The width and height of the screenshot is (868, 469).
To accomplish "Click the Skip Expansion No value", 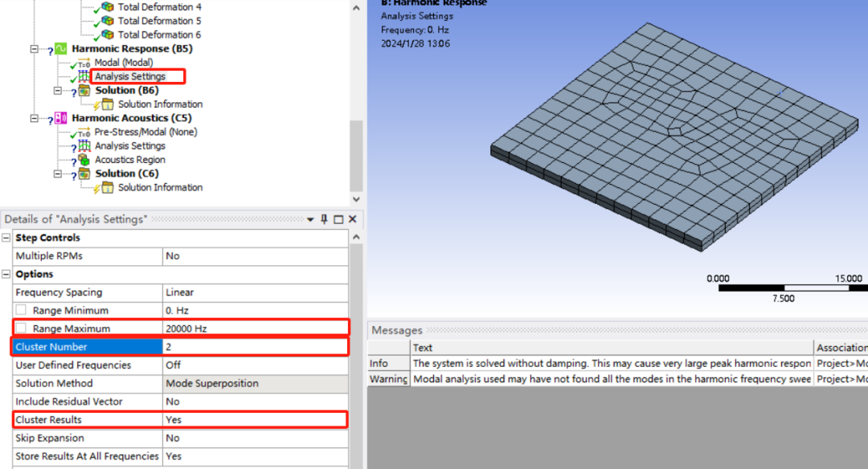I will (256, 438).
